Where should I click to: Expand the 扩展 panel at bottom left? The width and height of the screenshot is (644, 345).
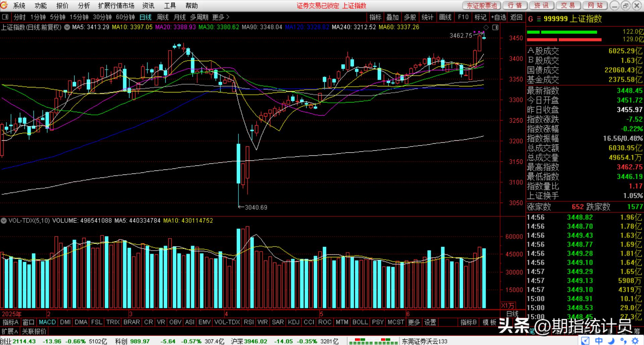click(10, 331)
